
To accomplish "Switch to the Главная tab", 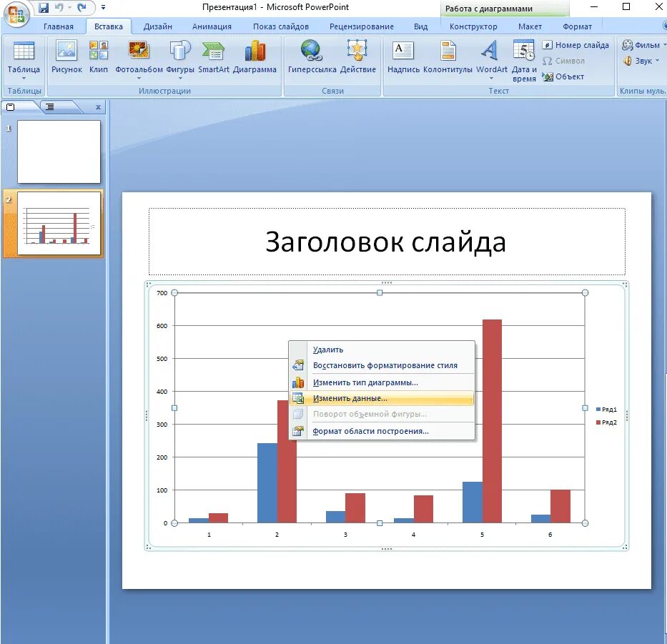I will (59, 26).
